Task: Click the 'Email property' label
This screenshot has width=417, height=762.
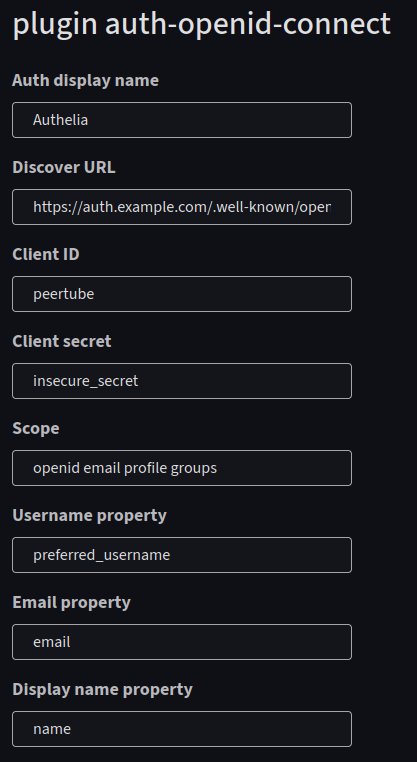Action: tap(71, 603)
